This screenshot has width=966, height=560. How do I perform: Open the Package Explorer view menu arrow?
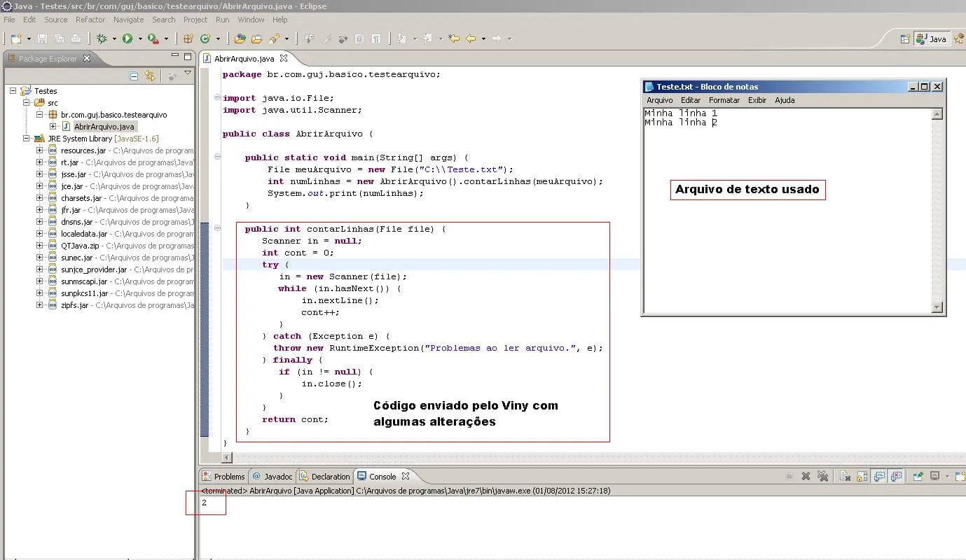pos(188,73)
